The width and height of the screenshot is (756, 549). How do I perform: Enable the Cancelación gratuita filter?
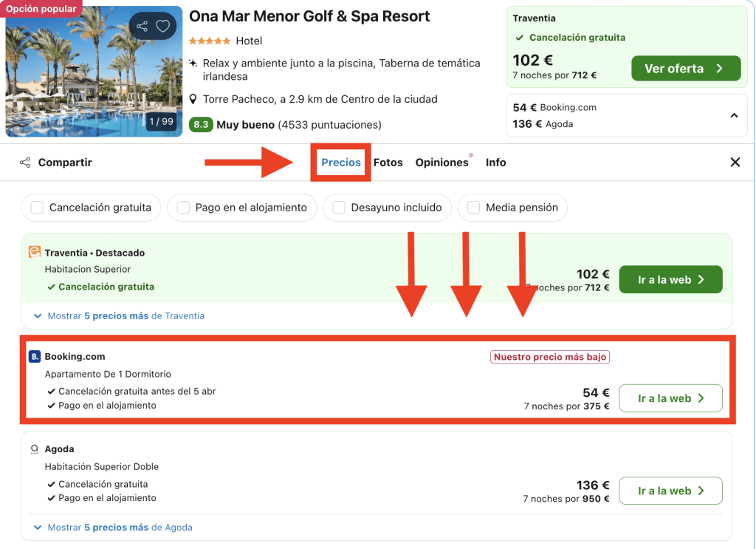tap(37, 208)
